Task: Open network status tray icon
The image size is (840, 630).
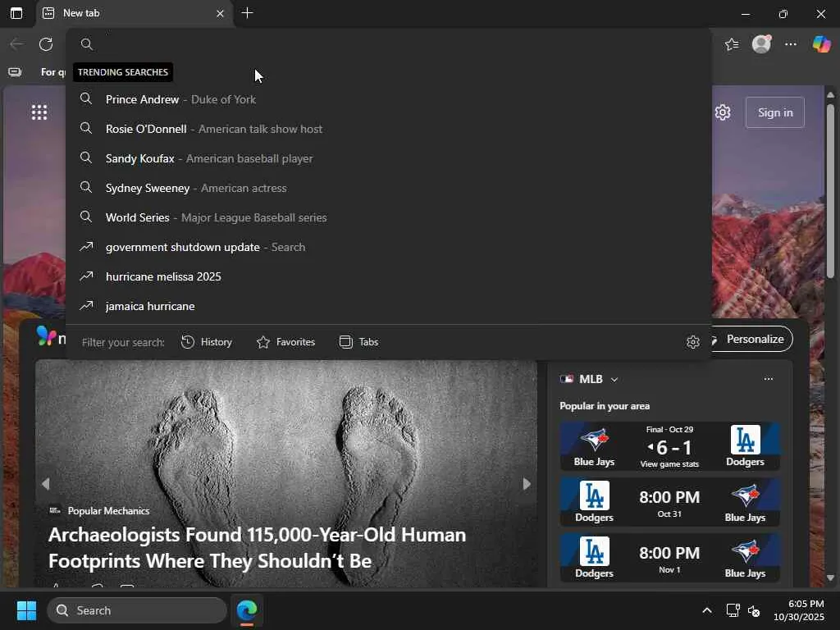Action: (x=733, y=610)
